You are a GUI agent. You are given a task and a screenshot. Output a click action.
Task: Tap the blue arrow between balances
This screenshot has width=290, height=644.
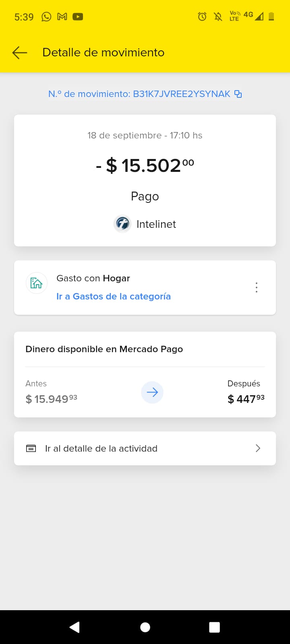(x=152, y=392)
